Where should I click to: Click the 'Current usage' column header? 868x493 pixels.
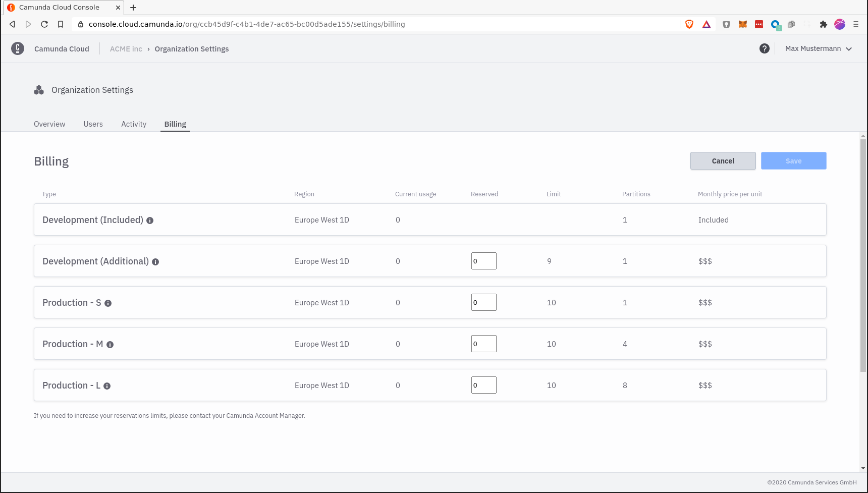pyautogui.click(x=416, y=194)
